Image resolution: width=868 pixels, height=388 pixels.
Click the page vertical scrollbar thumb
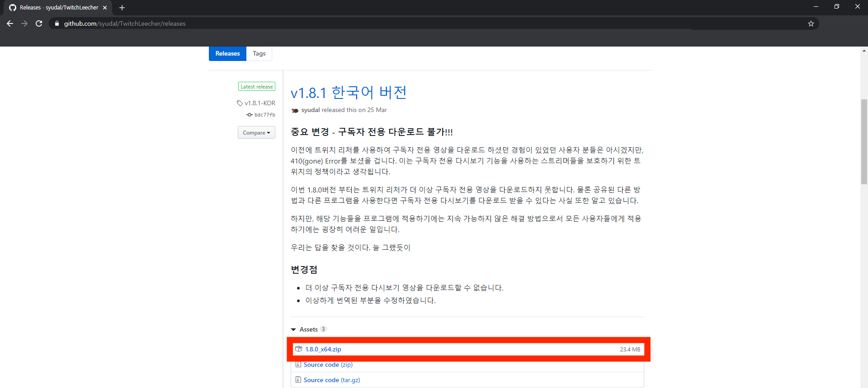click(864, 142)
